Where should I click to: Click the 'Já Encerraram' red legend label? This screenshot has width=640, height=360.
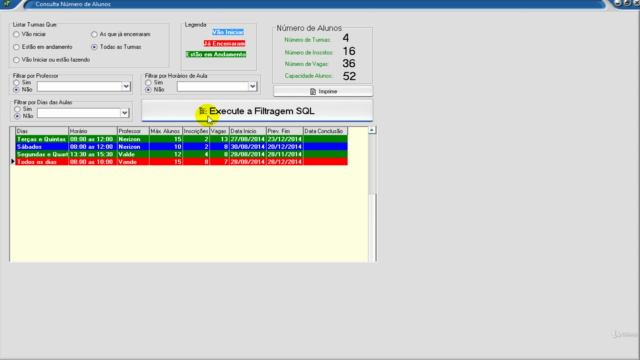click(224, 43)
